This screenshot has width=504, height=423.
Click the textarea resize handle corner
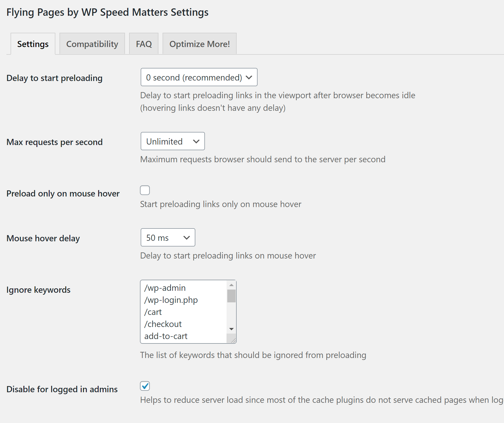tap(233, 341)
